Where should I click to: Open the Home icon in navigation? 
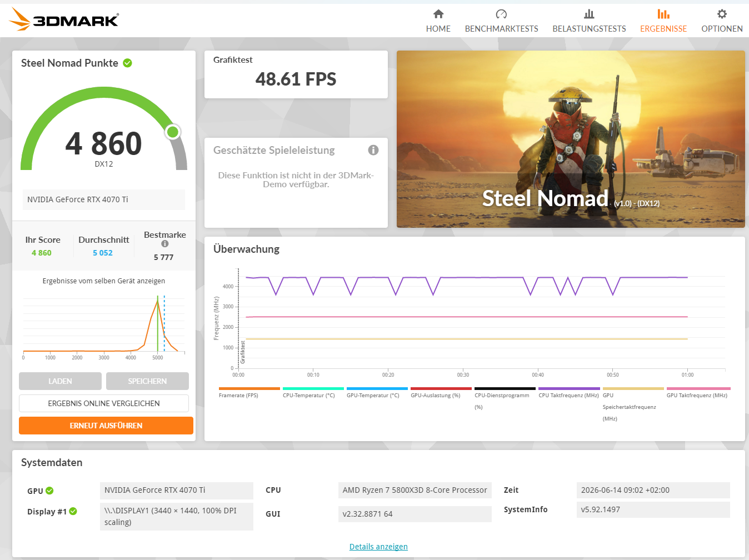pos(438,14)
